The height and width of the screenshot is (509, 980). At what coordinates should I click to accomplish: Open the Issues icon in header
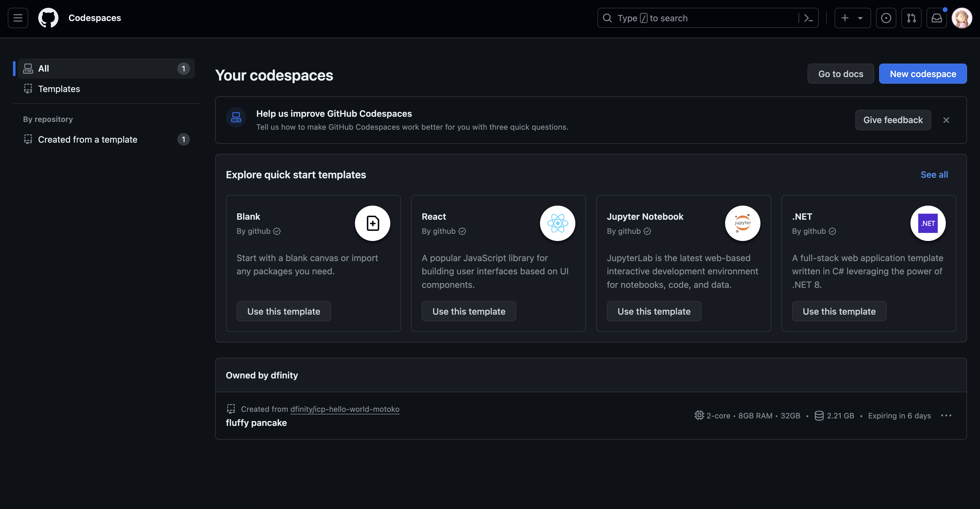click(886, 18)
